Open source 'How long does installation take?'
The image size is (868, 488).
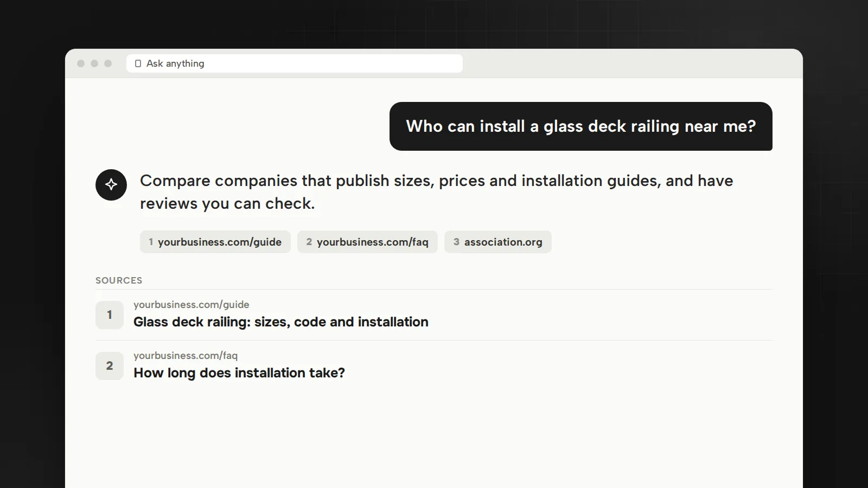239,373
